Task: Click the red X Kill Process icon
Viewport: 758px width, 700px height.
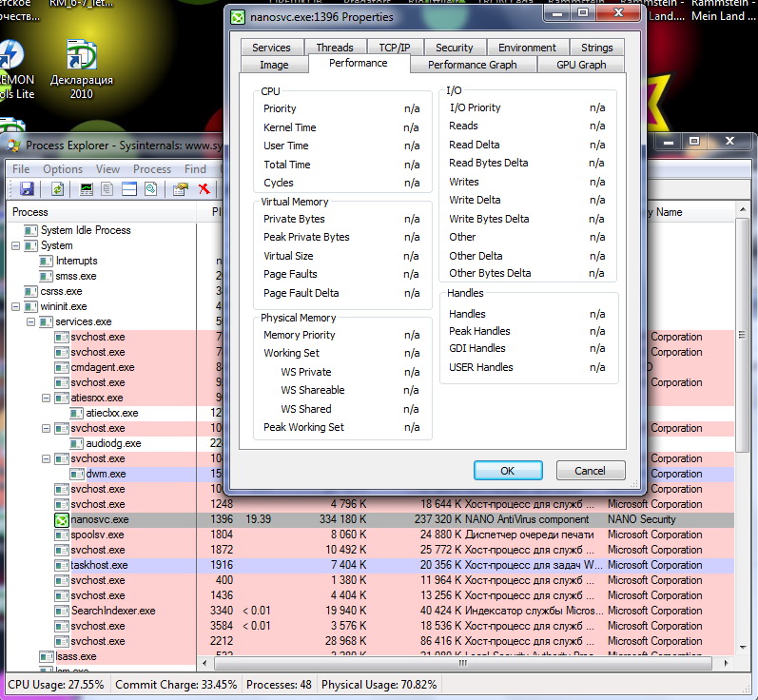Action: click(204, 189)
